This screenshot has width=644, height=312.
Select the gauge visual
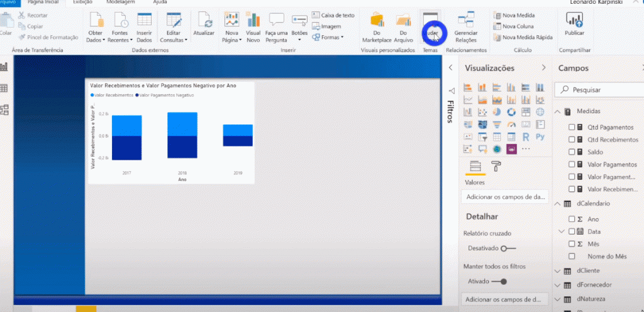511,124
